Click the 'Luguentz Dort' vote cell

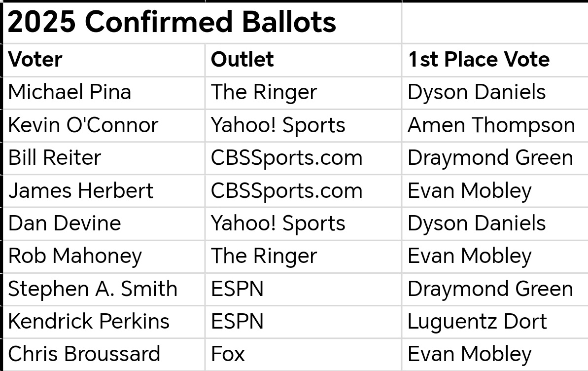click(495, 322)
